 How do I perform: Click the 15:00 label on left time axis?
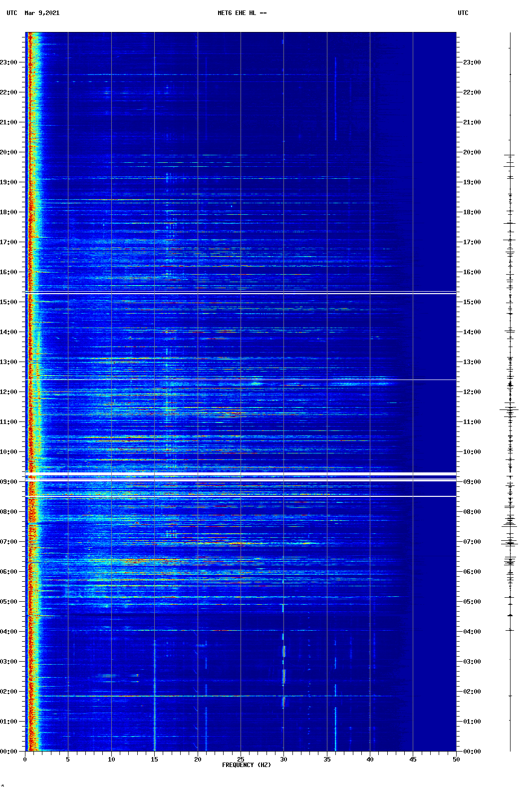[x=9, y=302]
